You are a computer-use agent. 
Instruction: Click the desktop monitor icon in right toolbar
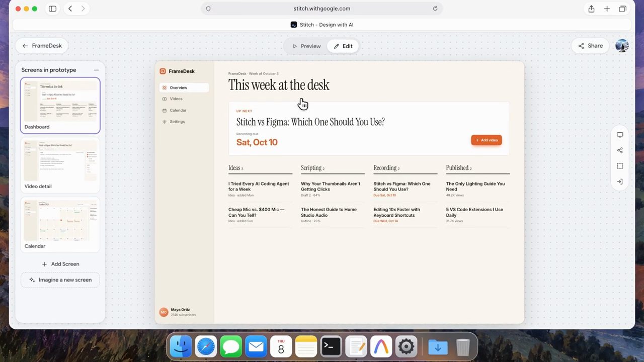620,135
